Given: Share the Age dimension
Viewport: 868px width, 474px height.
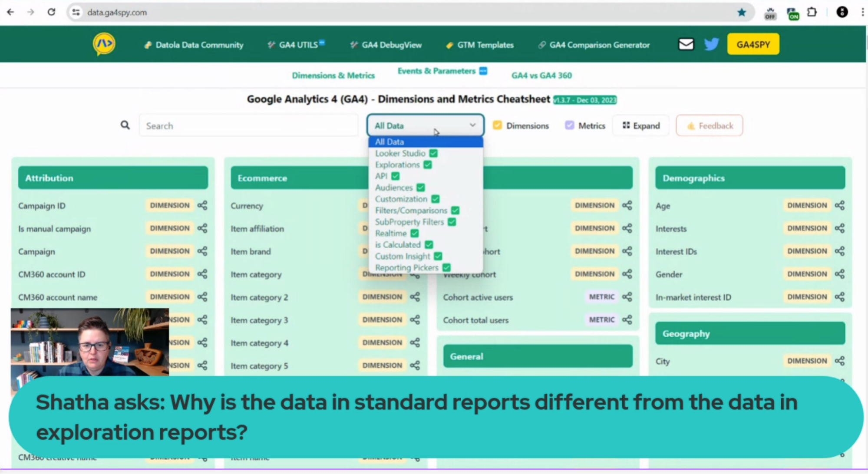Looking at the screenshot, I should tap(840, 205).
